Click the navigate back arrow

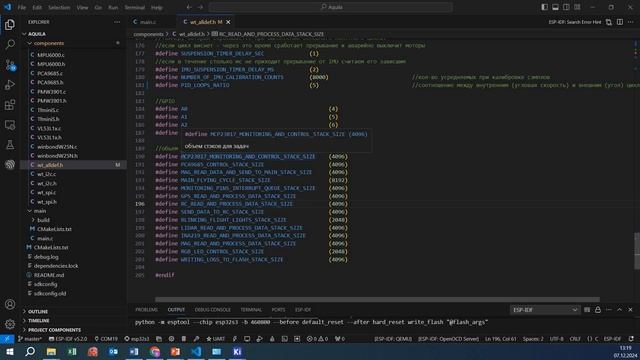[x=189, y=7]
